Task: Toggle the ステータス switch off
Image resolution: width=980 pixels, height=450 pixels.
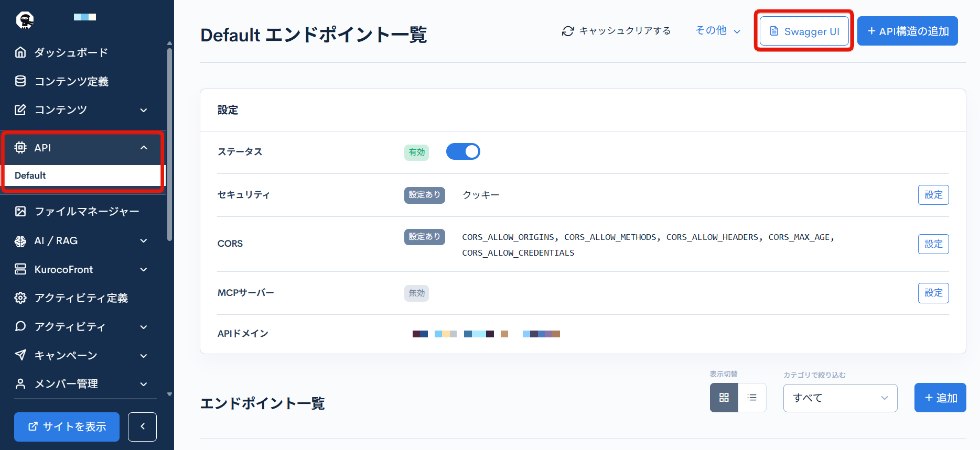Action: pos(463,152)
